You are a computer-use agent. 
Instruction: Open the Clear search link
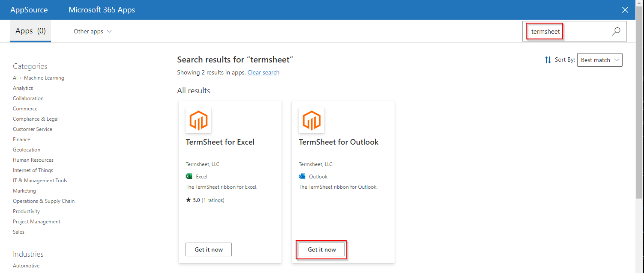(263, 72)
